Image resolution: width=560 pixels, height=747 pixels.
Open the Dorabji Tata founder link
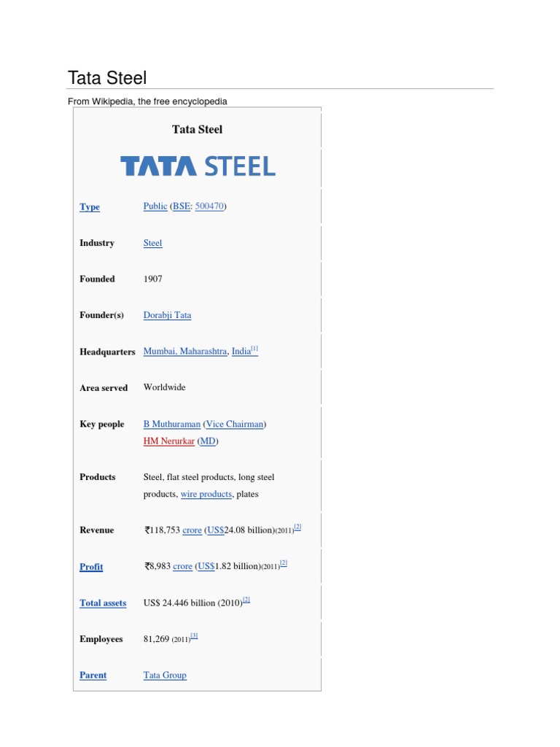[x=167, y=315]
